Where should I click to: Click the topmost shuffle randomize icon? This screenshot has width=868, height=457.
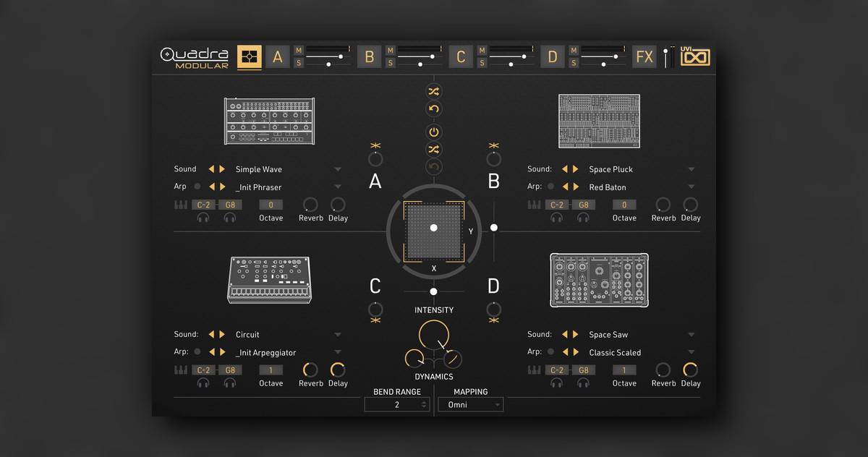pyautogui.click(x=434, y=91)
